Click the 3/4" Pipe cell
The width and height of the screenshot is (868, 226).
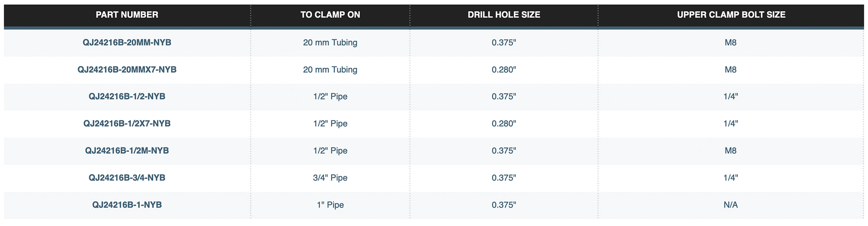tap(330, 178)
